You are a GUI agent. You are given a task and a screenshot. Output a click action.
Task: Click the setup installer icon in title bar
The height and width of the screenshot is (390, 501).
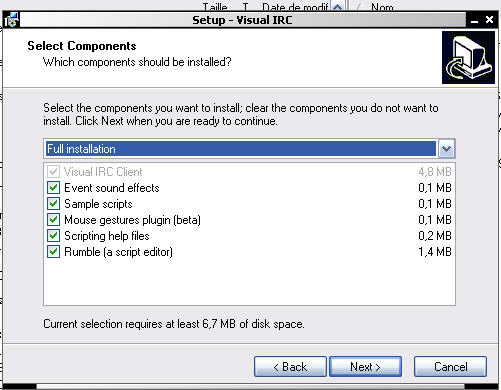coord(11,20)
